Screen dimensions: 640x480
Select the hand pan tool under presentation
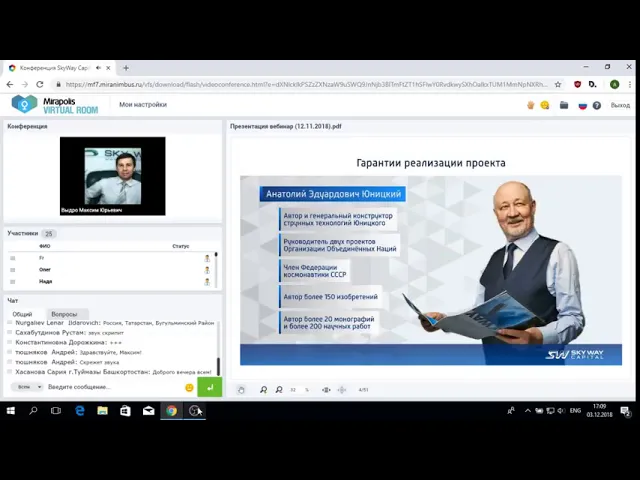coord(241,390)
